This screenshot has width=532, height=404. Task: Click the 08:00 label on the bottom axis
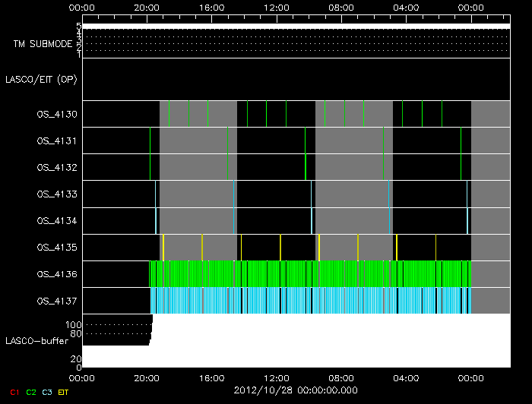tap(341, 378)
